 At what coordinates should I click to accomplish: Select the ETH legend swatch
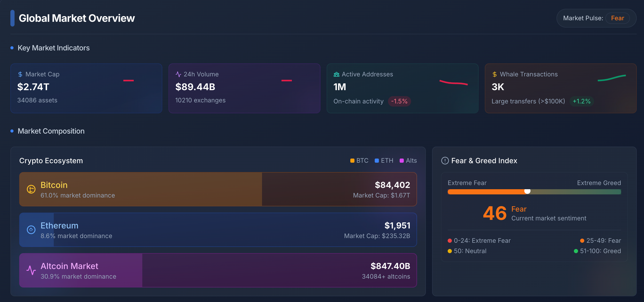tap(377, 161)
